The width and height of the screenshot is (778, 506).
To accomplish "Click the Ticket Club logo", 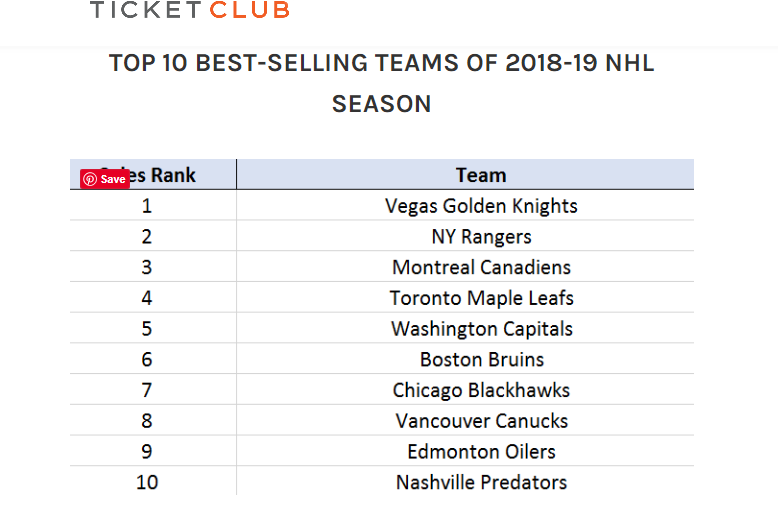I will (x=190, y=11).
